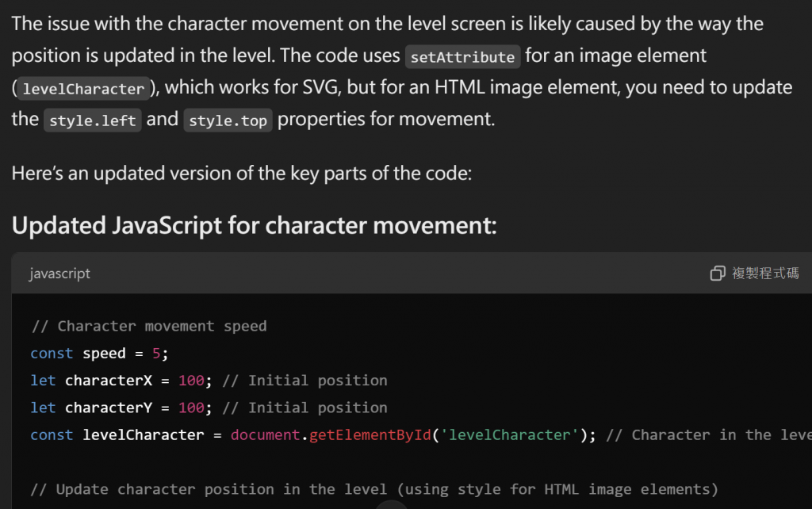Click the setAttribute inline code
This screenshot has height=509, width=812.
pyautogui.click(x=462, y=57)
